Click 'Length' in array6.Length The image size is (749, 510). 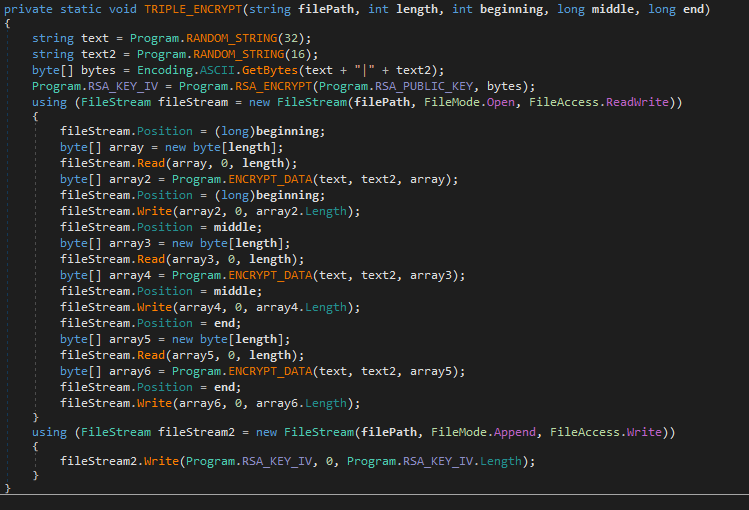[326, 404]
